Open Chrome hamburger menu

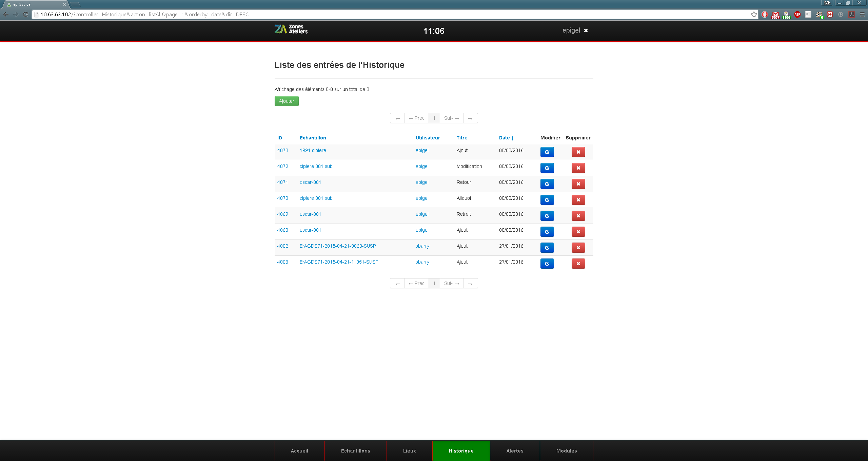[x=862, y=14]
